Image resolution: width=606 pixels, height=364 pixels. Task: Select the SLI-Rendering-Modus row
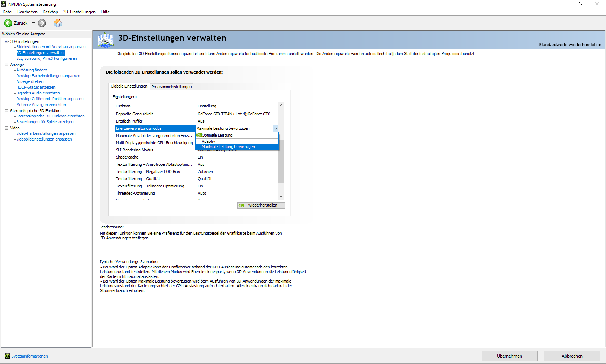(x=155, y=150)
